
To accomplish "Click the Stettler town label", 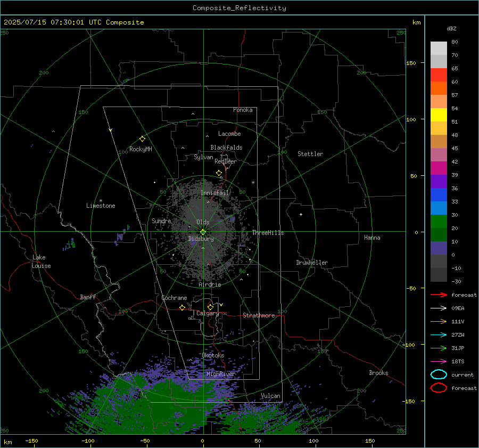I will click(310, 154).
